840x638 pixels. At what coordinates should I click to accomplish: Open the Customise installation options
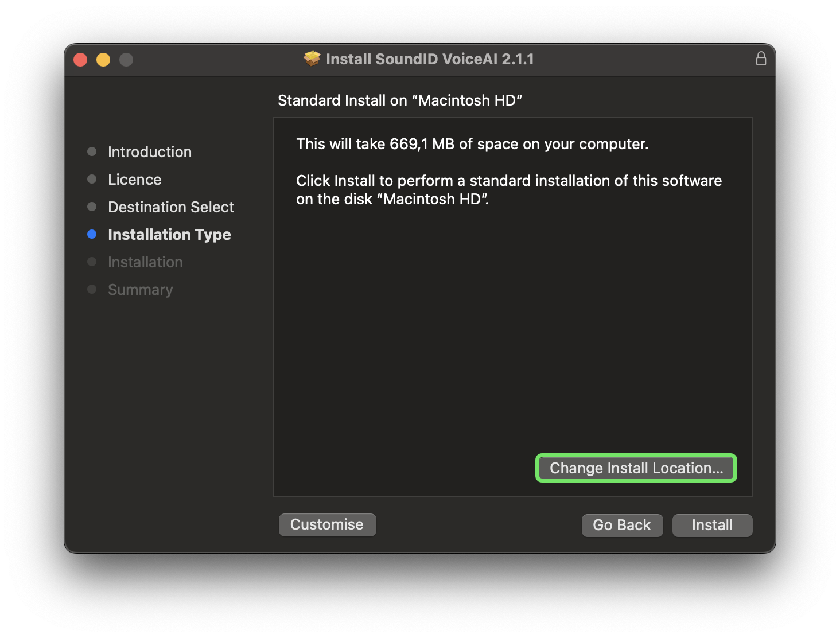point(327,524)
